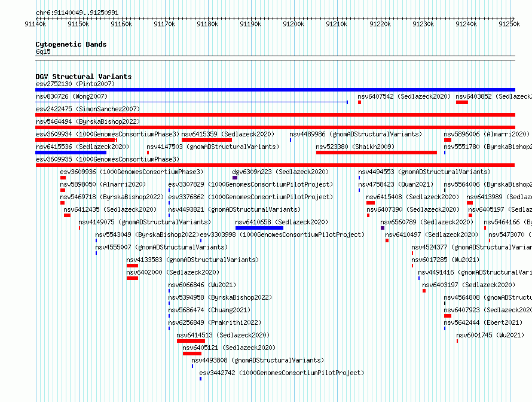This screenshot has height=402, width=532.
Task: Select nsv5896006 (Almarri2020) label
Action: point(487,134)
